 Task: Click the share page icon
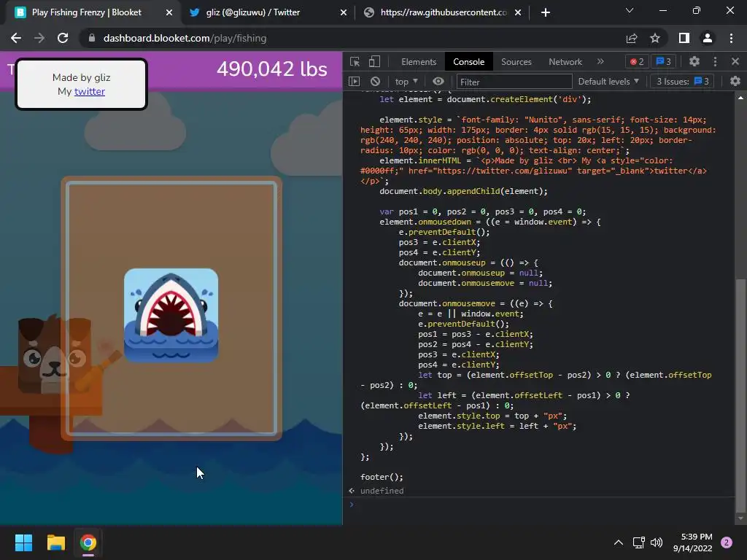click(x=632, y=38)
